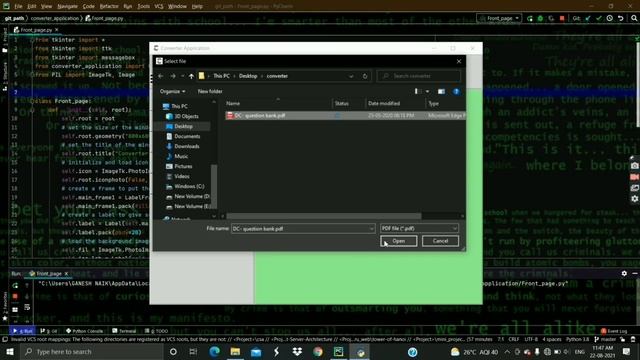This screenshot has height=360, width=640.
Task: Go forward in the Select file dialog
Action: point(173,76)
